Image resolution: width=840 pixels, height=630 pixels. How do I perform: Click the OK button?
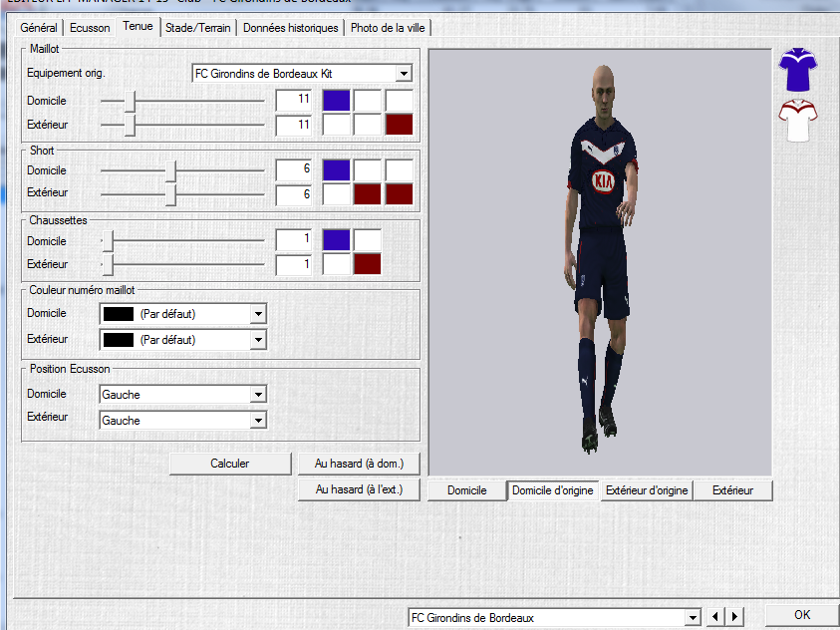802,615
